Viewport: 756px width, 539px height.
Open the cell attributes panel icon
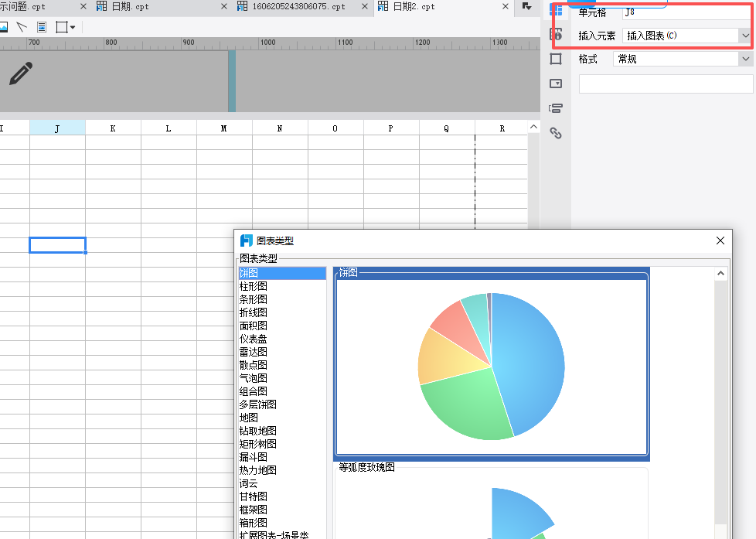tap(556, 34)
